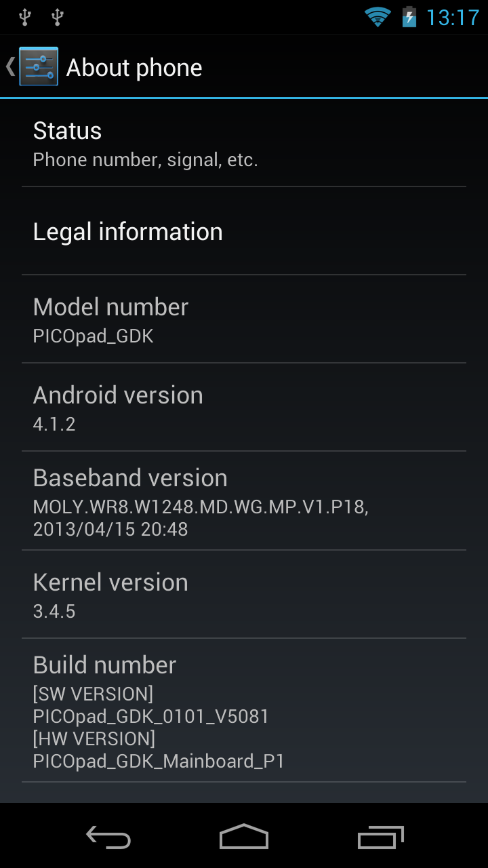Open the Recent apps navigation button

(x=380, y=837)
